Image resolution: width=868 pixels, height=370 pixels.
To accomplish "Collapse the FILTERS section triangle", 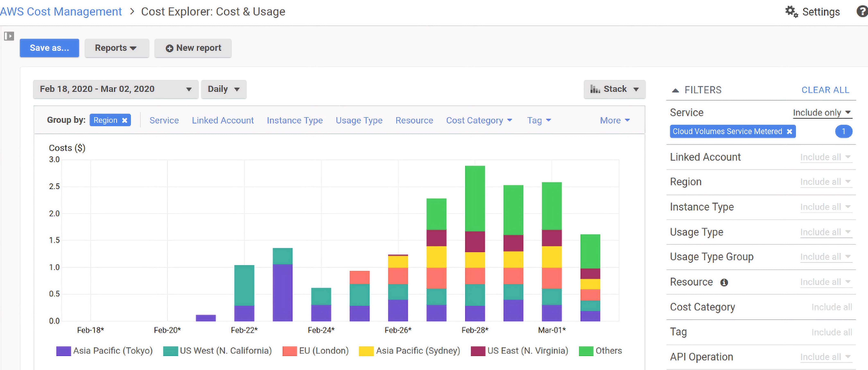I will 675,90.
